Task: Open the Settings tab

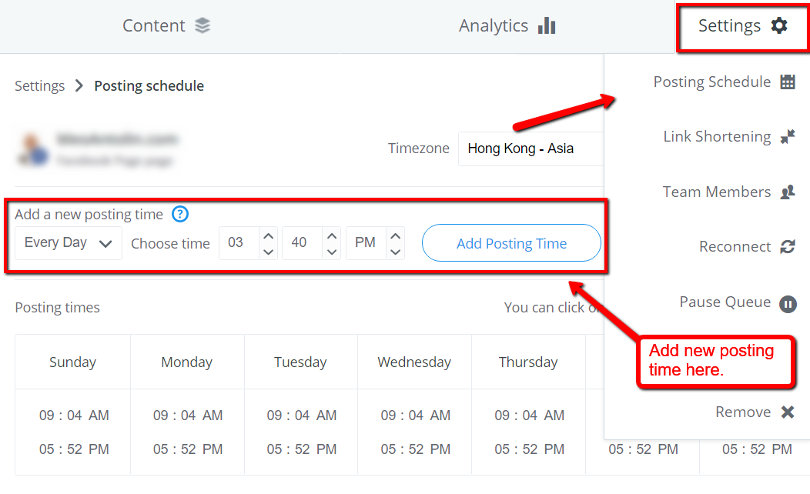Action: tap(743, 26)
